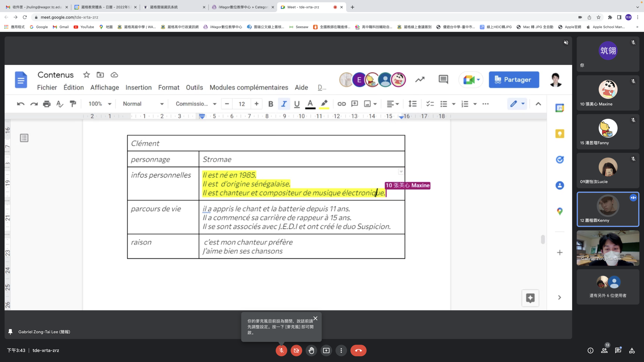
Task: Hang up with the red leave call button
Action: (358, 350)
